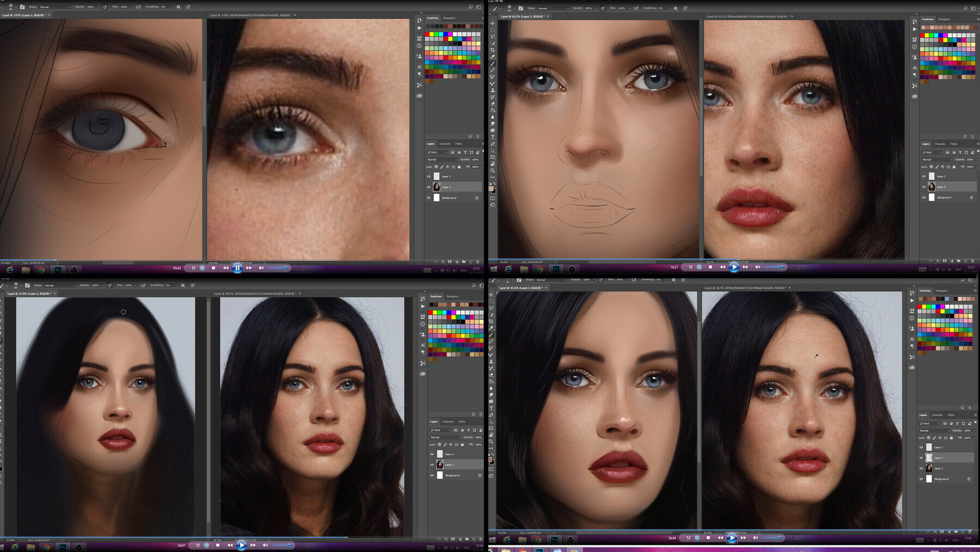Open blend mode dropdown in top-left Layers panel
This screenshot has height=552, width=980.
[x=442, y=160]
